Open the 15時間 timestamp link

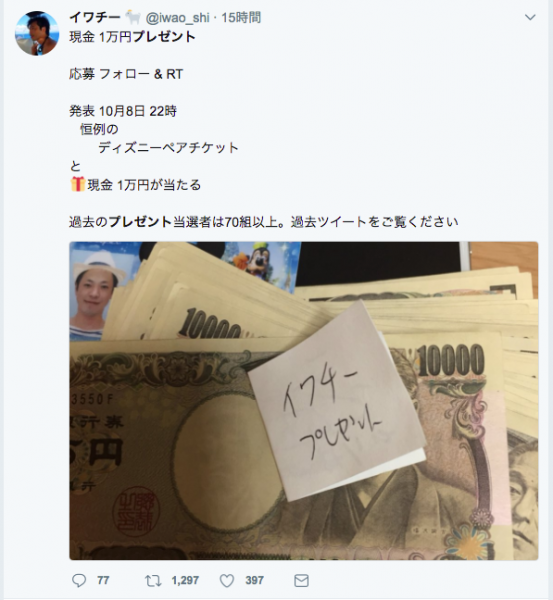tap(241, 18)
